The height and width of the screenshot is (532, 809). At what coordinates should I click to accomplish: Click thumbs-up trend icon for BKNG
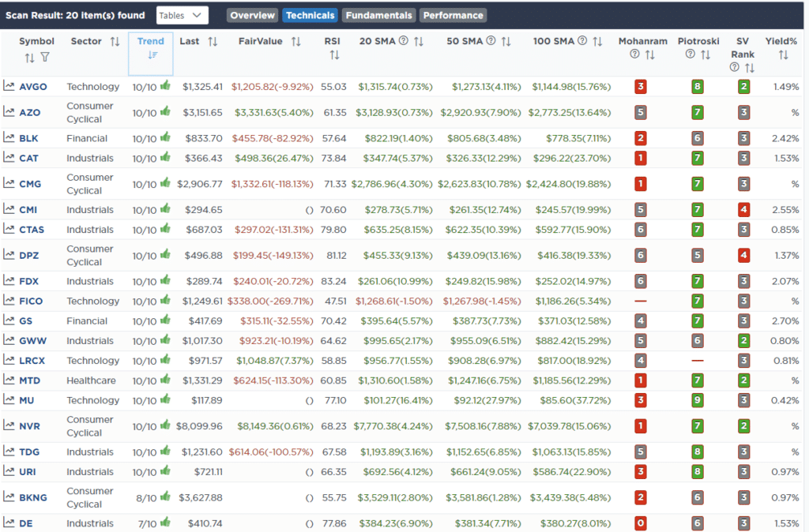[165, 496]
